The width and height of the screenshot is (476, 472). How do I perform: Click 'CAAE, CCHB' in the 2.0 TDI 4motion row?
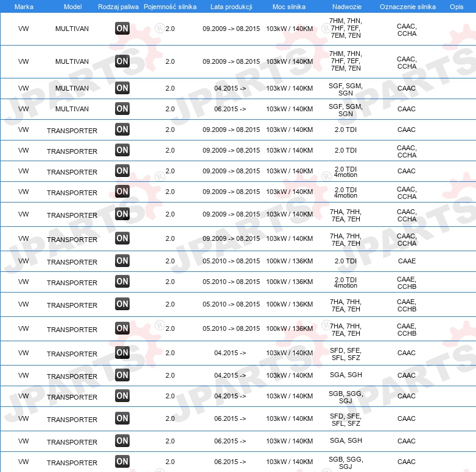coord(407,283)
